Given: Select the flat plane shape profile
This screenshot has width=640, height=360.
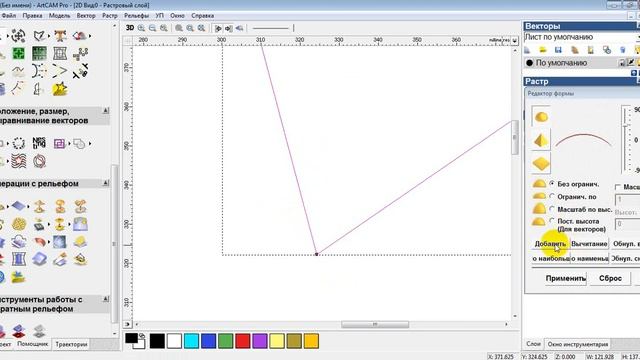Looking at the screenshot, I should (541, 164).
